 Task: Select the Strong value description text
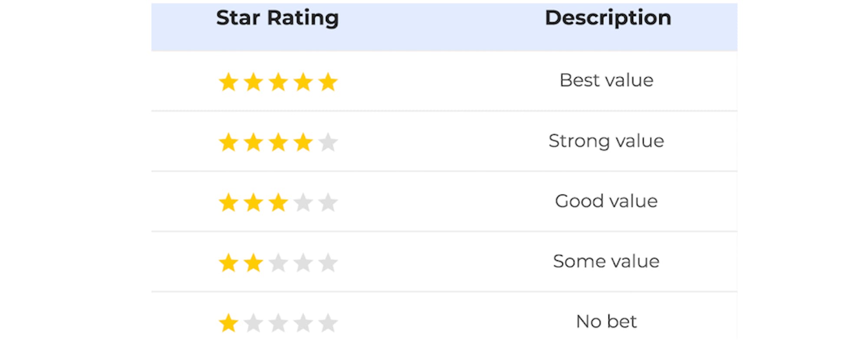tap(606, 141)
